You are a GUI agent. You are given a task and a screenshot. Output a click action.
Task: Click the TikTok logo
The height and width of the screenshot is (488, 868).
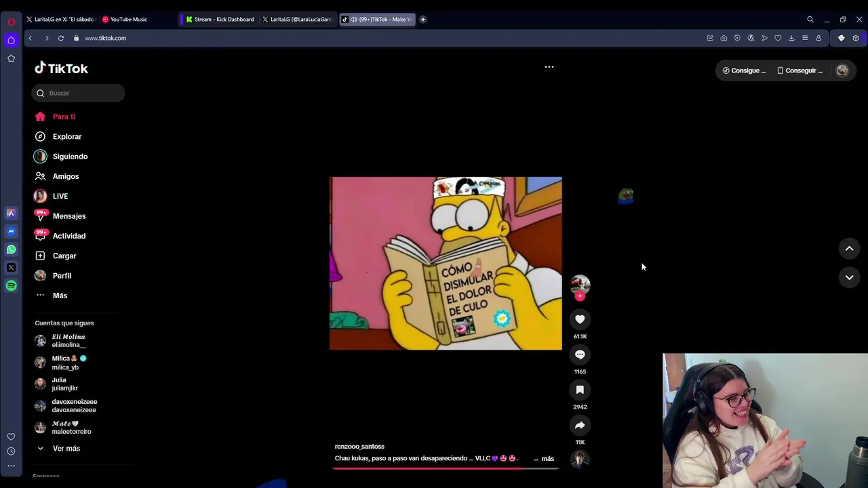pyautogui.click(x=62, y=68)
